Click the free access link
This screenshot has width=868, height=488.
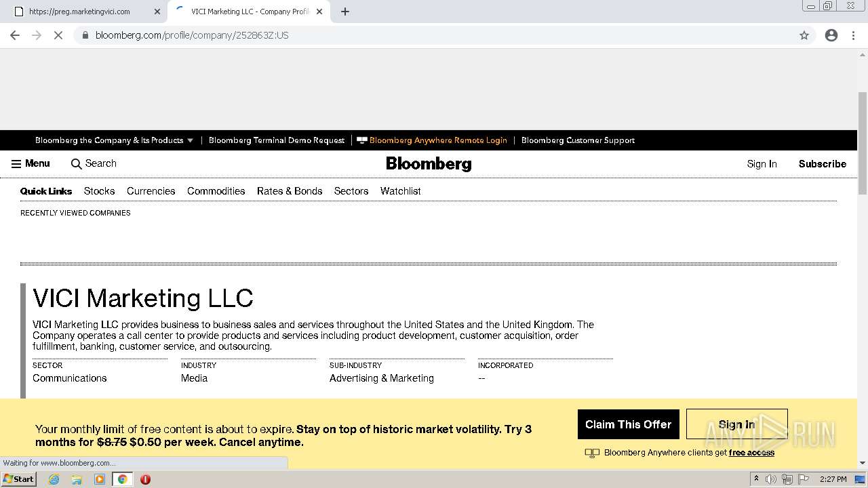pos(751,453)
